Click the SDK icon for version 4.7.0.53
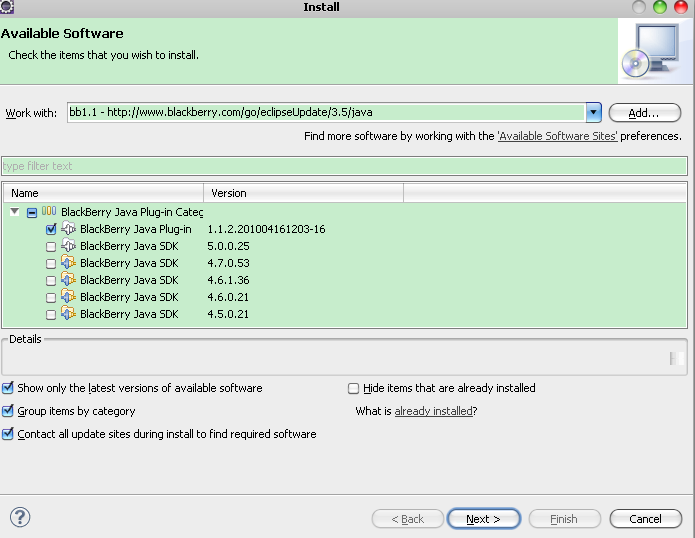The height and width of the screenshot is (538, 695). (x=68, y=262)
